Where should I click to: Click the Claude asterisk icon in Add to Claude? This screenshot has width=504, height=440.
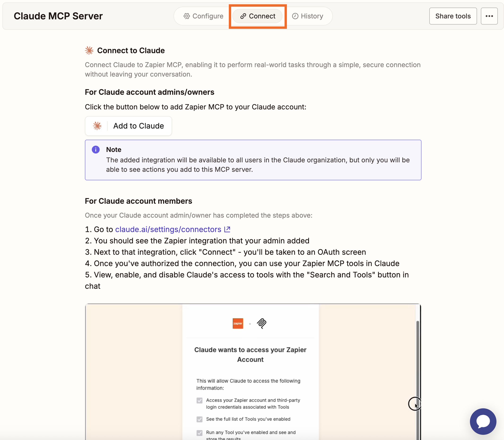click(97, 126)
